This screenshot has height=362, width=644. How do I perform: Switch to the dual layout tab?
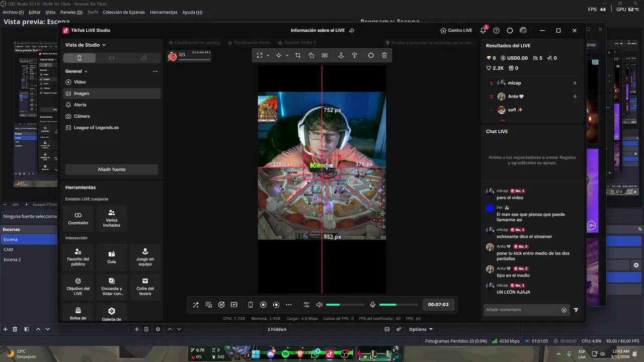pyautogui.click(x=144, y=58)
